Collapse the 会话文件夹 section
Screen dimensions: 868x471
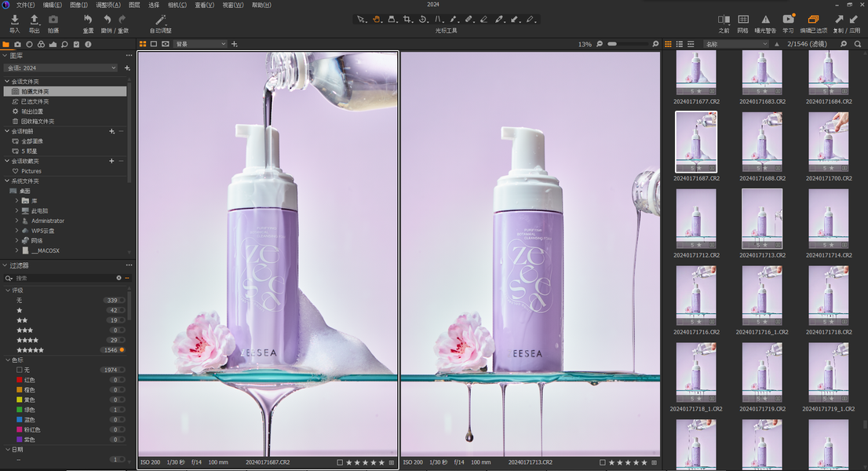pyautogui.click(x=7, y=82)
